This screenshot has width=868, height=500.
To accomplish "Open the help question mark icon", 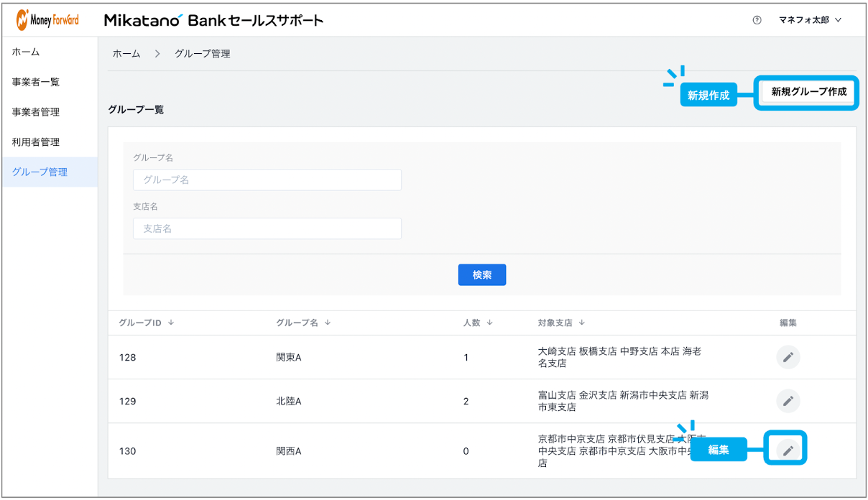I will click(x=757, y=20).
